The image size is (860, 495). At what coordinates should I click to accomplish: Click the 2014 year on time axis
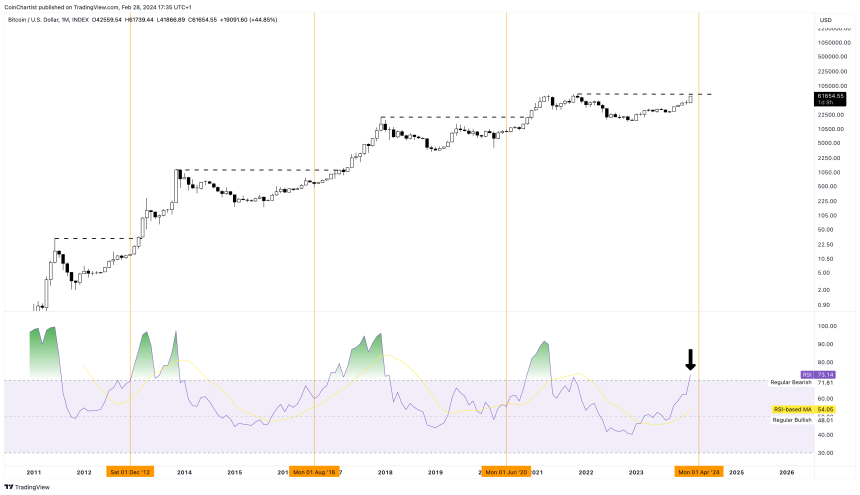pyautogui.click(x=184, y=473)
